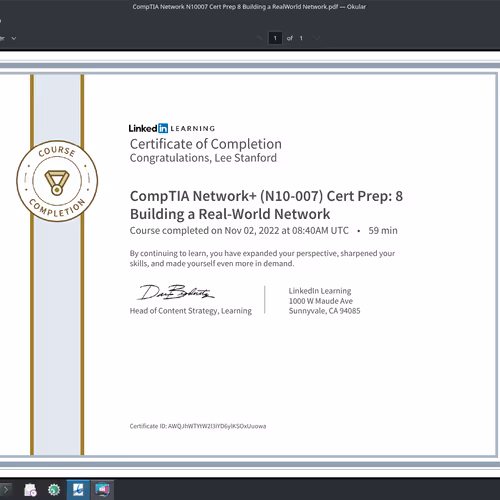Click the arrow launcher at the taskbar's left
The width and height of the screenshot is (500, 500).
click(x=6, y=490)
